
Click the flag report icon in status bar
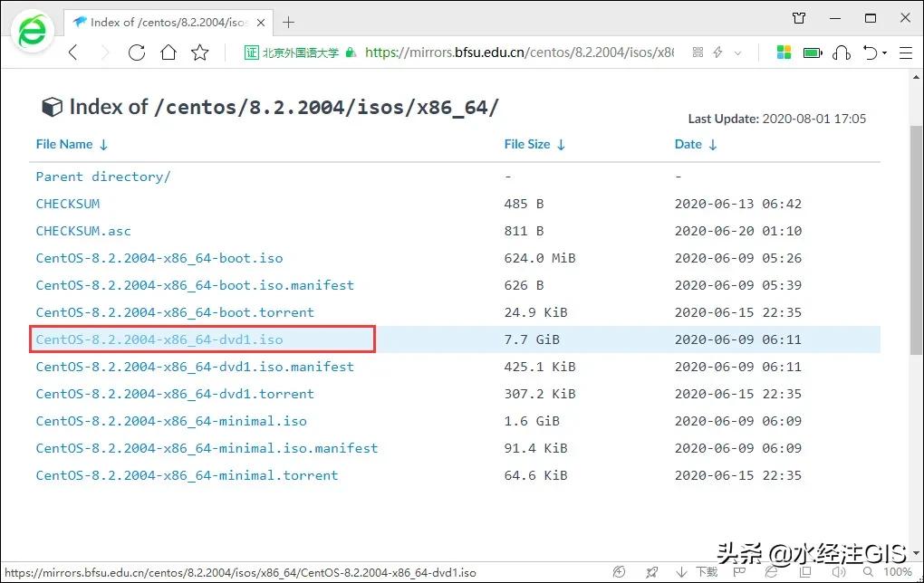pos(740,572)
